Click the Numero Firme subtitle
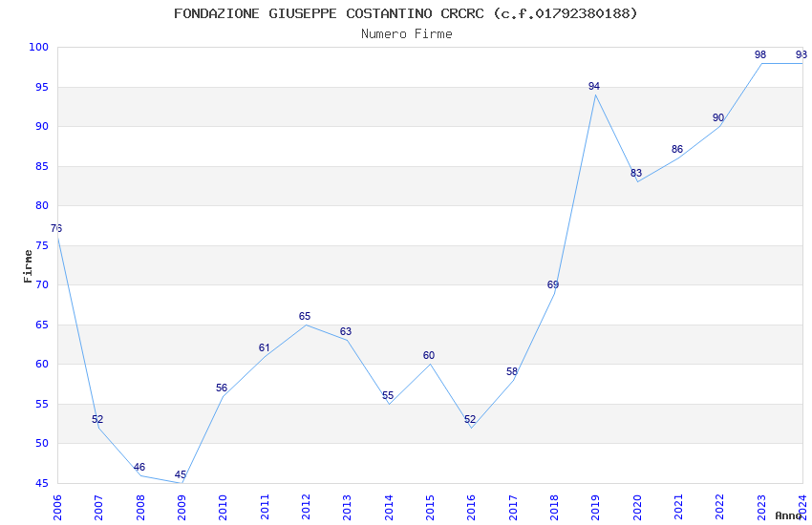812x525 pixels. tap(407, 34)
